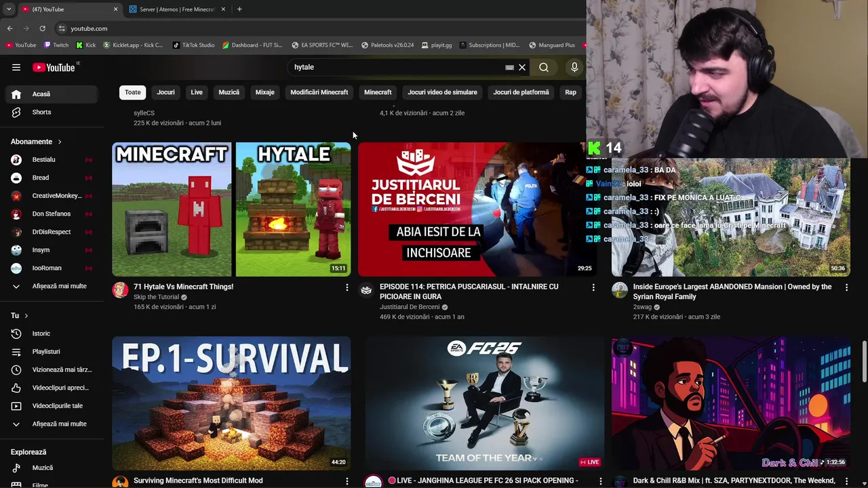868x488 pixels.
Task: Open options menu for Abandoned Mansion video
Action: [x=846, y=288]
